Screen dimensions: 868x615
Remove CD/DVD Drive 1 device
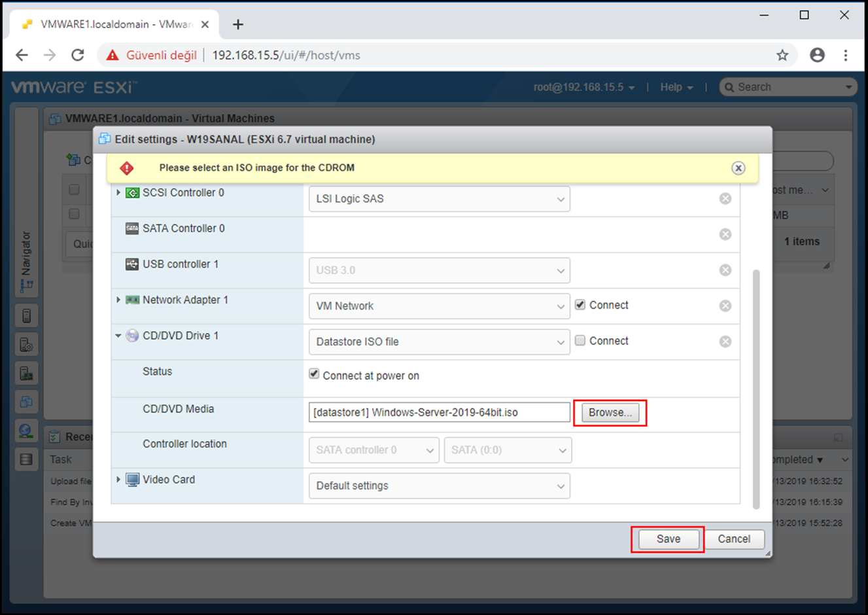click(x=725, y=342)
